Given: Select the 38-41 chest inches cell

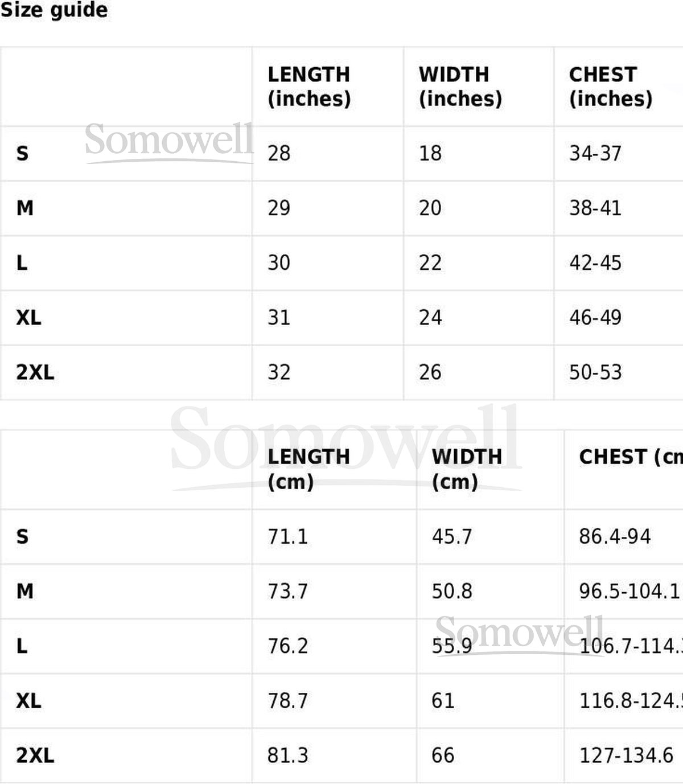Looking at the screenshot, I should 595,208.
